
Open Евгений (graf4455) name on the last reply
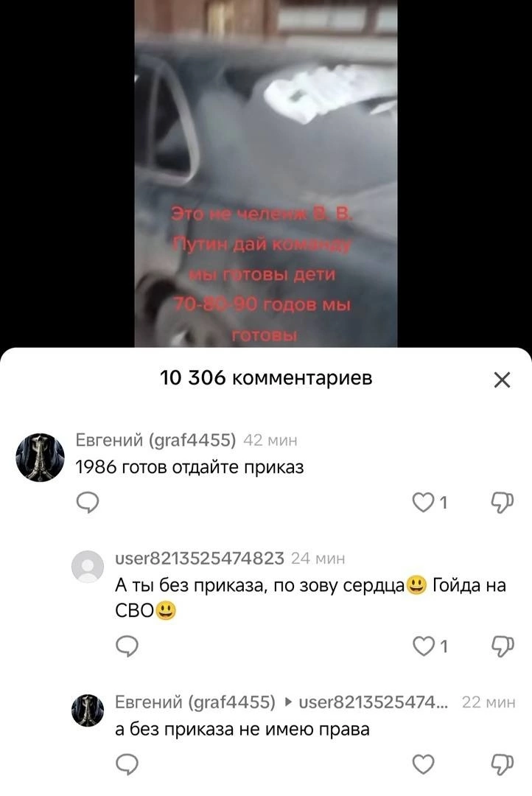click(195, 702)
